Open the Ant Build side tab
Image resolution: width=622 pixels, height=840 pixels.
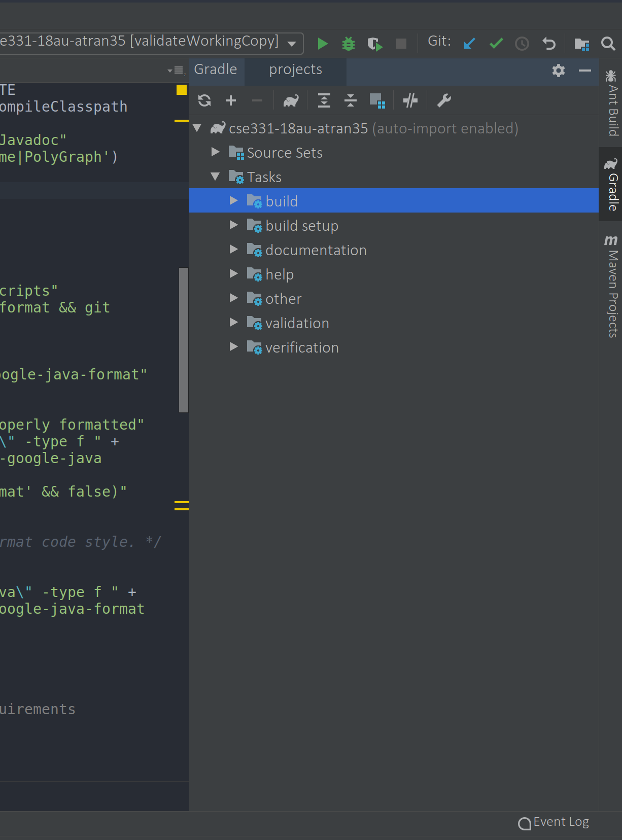tap(611, 103)
